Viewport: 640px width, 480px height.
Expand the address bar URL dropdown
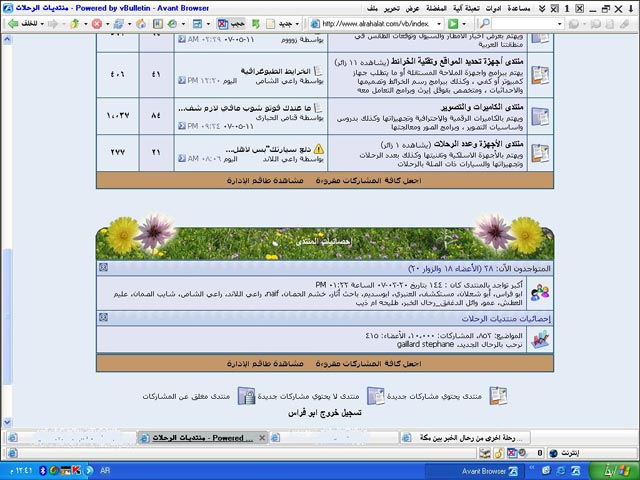click(x=439, y=24)
